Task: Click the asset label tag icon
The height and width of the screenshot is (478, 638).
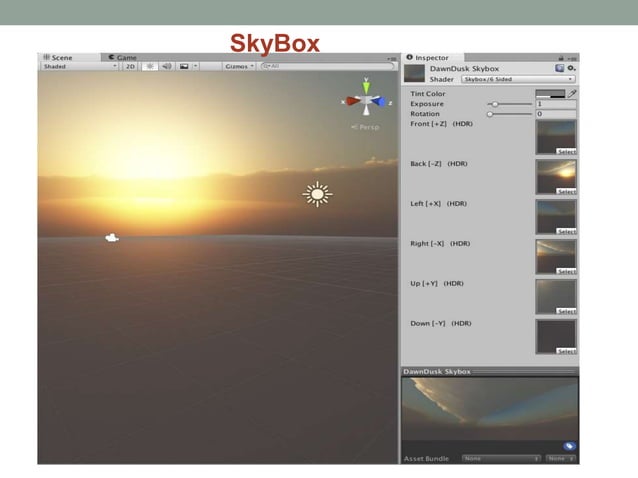Action: point(569,446)
